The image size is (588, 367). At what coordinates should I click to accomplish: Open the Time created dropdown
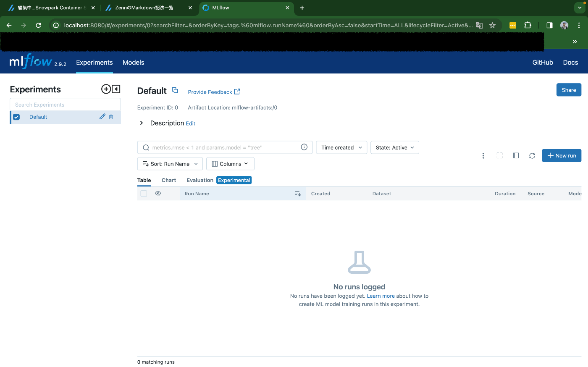341,147
